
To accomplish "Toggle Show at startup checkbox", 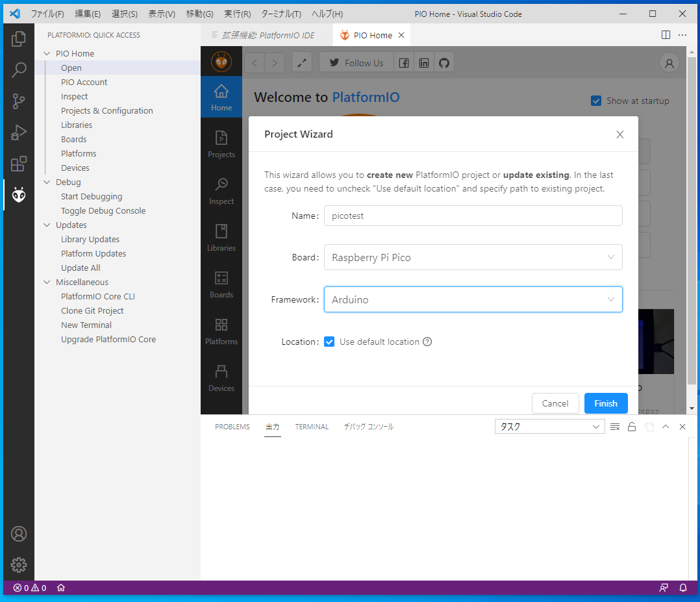I will [596, 101].
